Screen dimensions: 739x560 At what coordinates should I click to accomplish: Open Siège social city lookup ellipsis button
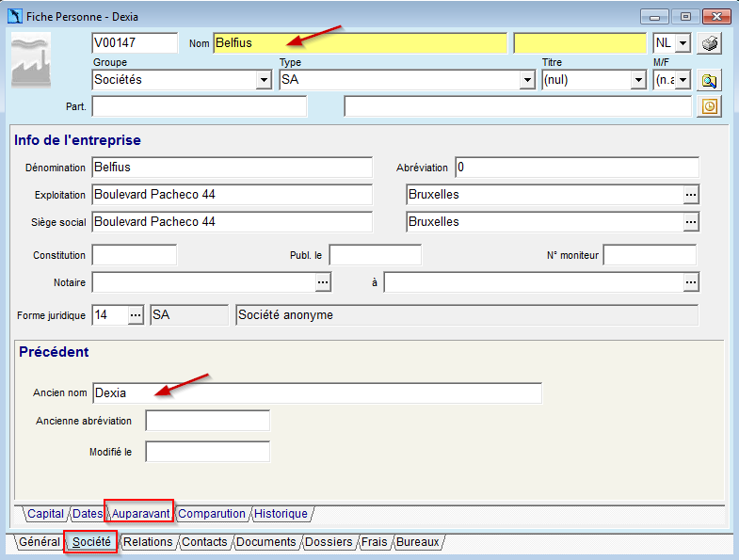pyautogui.click(x=691, y=222)
